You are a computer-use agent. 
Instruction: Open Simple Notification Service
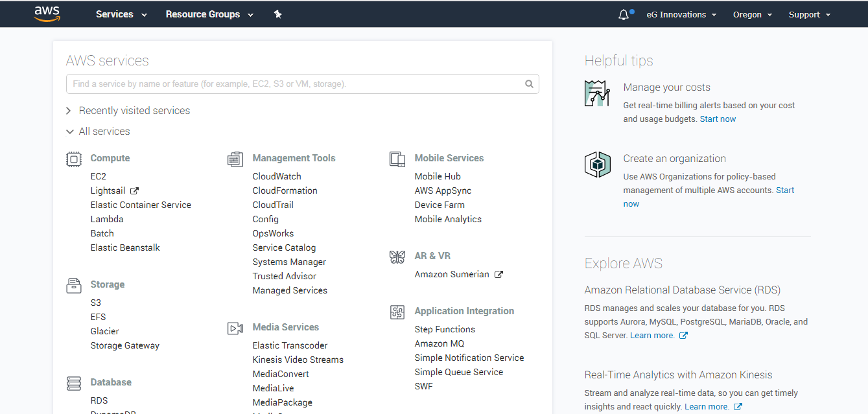click(x=469, y=358)
